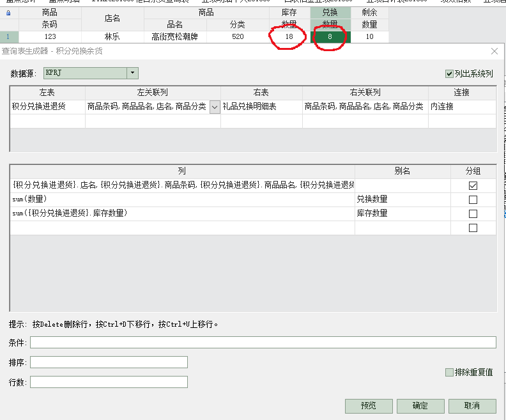Open the 数据源 KPRJ dropdown

pos(132,74)
